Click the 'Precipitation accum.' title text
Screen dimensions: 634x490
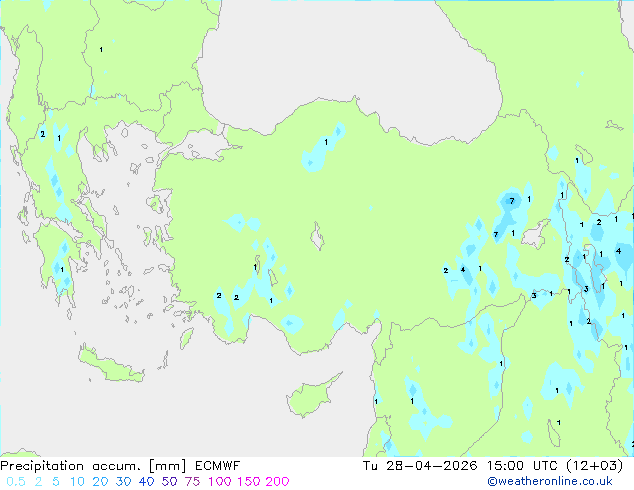[70, 466]
